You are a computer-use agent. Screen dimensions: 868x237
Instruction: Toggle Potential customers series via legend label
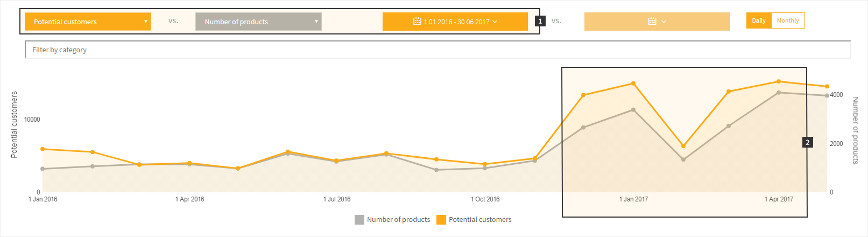pyautogui.click(x=480, y=220)
